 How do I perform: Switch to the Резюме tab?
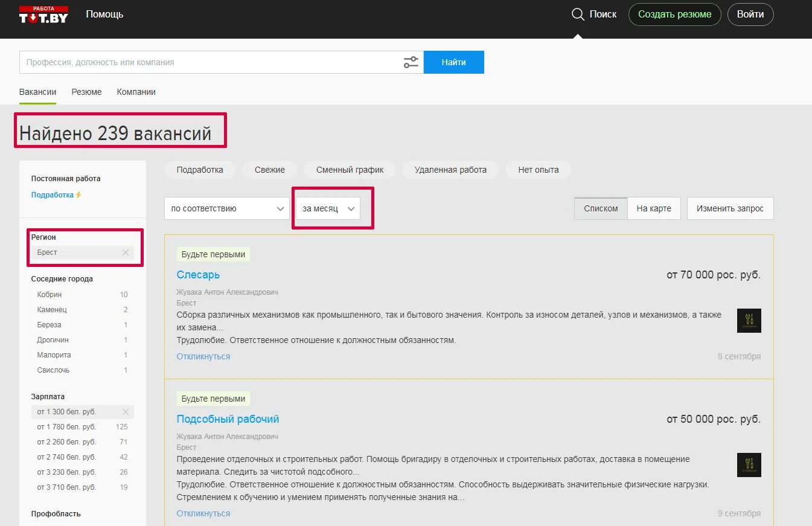pos(86,92)
